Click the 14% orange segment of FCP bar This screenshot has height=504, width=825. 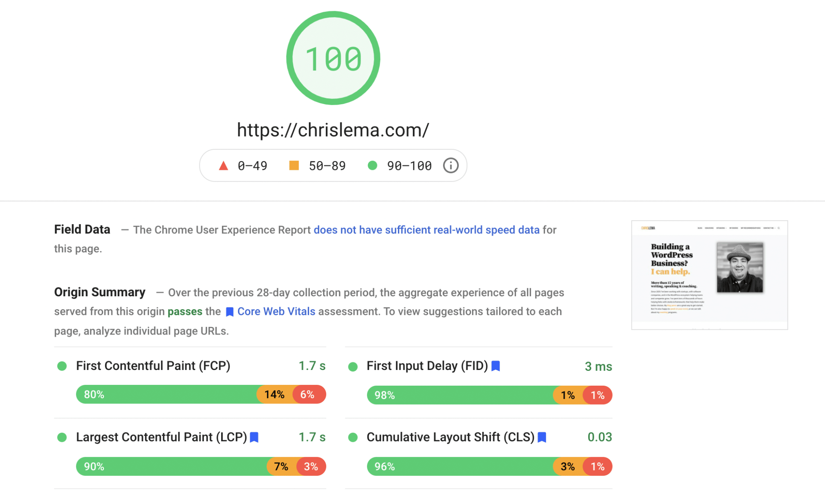[275, 395]
